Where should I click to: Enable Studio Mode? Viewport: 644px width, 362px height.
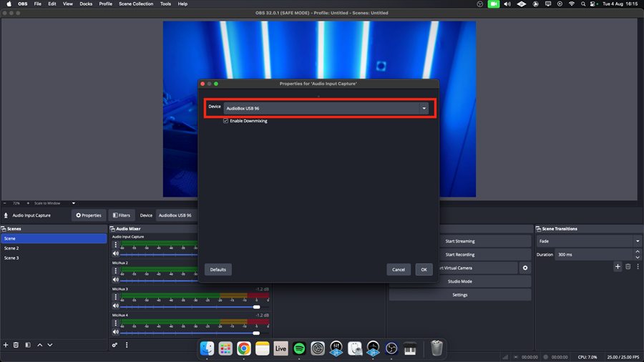click(x=460, y=282)
